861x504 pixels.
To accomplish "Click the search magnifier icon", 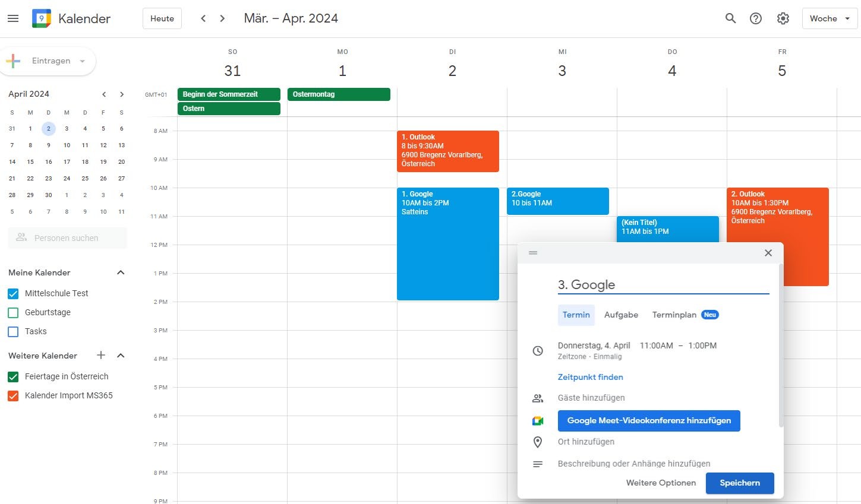I will pyautogui.click(x=730, y=18).
